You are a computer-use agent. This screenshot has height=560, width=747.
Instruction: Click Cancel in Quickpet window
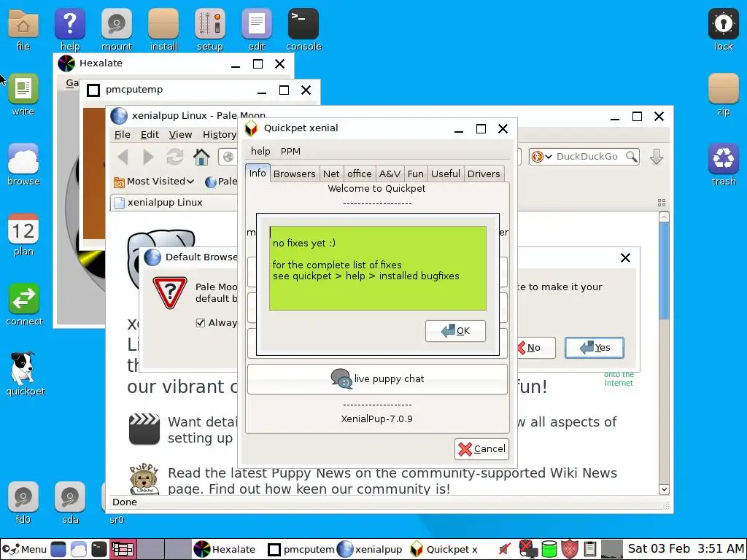click(481, 449)
